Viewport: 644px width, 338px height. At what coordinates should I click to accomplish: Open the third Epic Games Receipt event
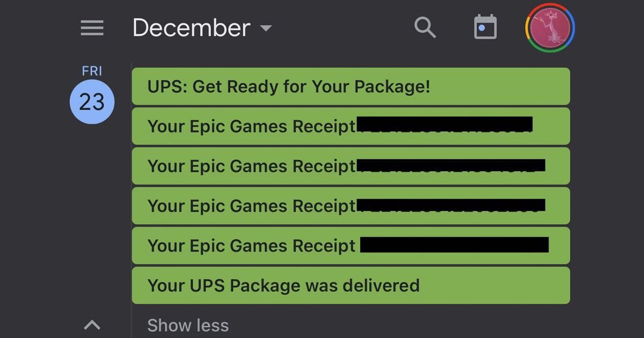pyautogui.click(x=351, y=205)
